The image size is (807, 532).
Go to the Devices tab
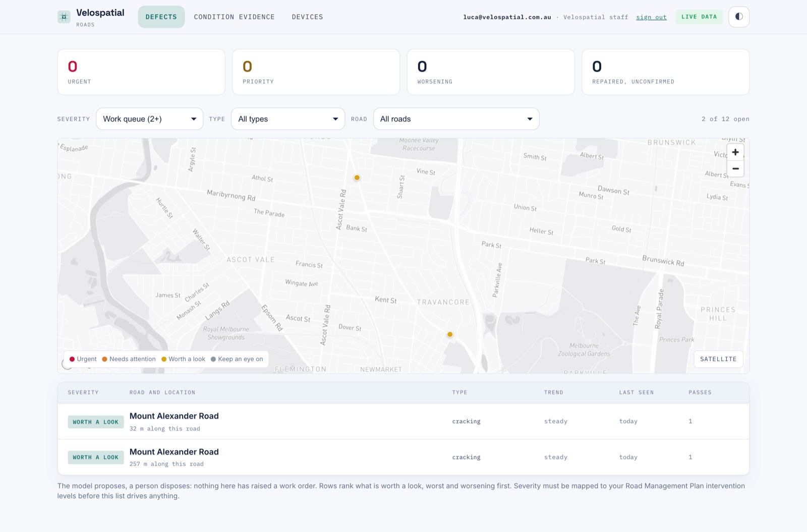(x=307, y=17)
